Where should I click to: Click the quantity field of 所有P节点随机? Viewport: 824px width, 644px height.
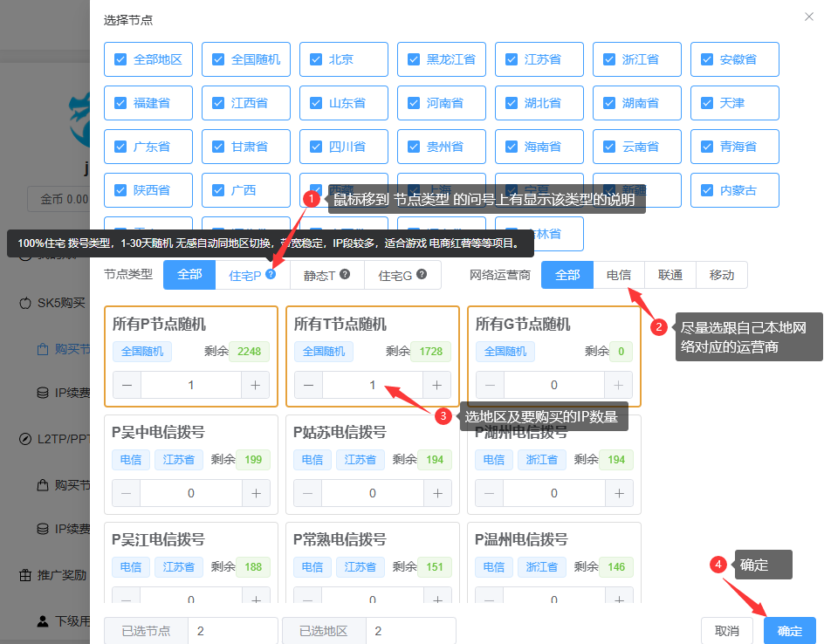(x=191, y=385)
